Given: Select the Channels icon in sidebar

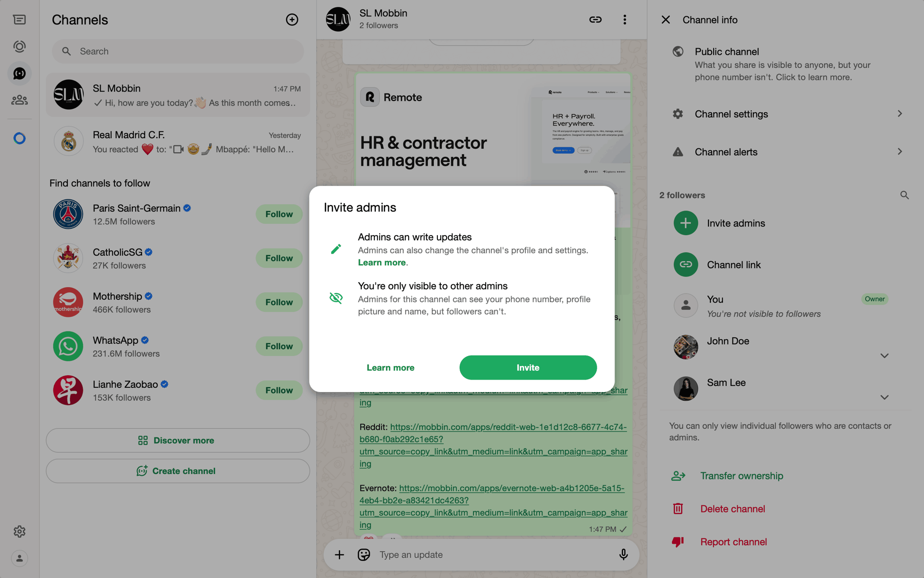Looking at the screenshot, I should (x=19, y=73).
